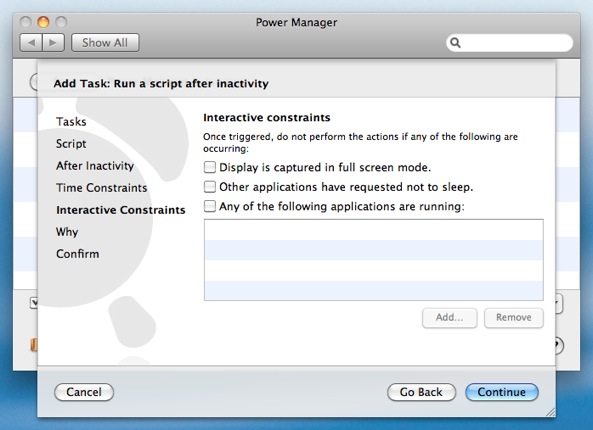The image size is (593, 430).
Task: Click the Remove button
Action: [514, 318]
